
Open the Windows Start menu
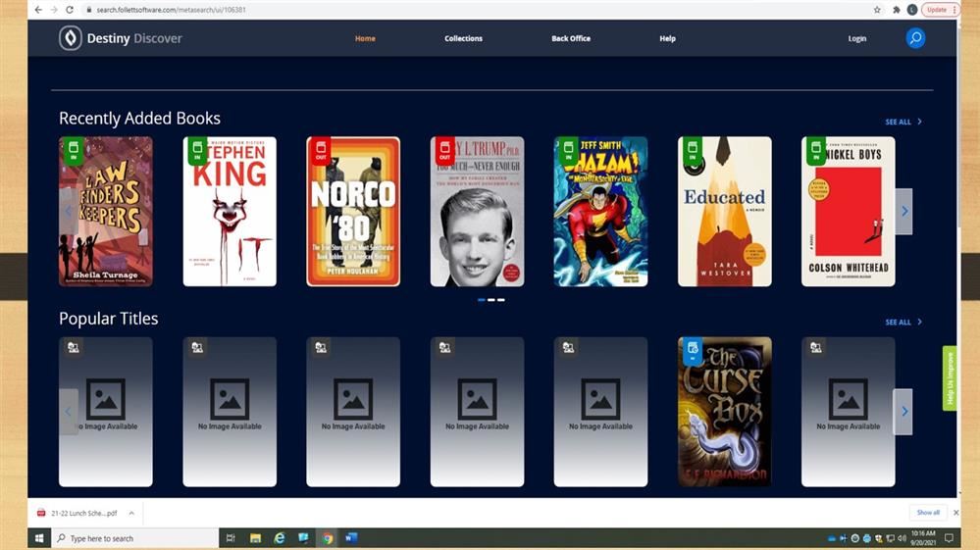click(x=39, y=538)
